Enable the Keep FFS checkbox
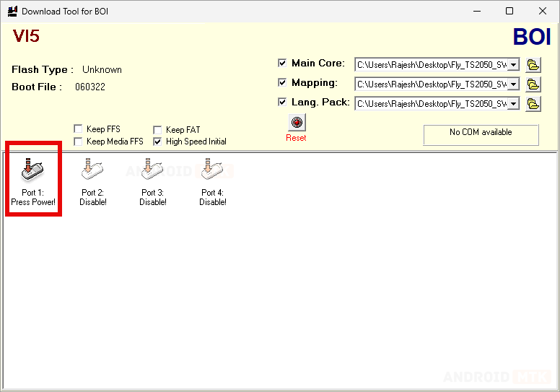 [x=78, y=130]
